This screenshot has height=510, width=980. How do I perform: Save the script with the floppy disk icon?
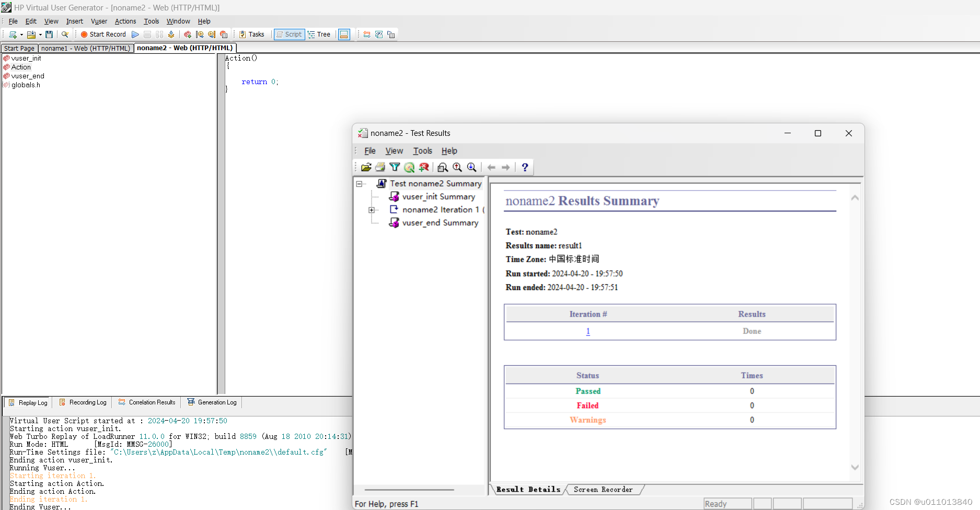(49, 34)
